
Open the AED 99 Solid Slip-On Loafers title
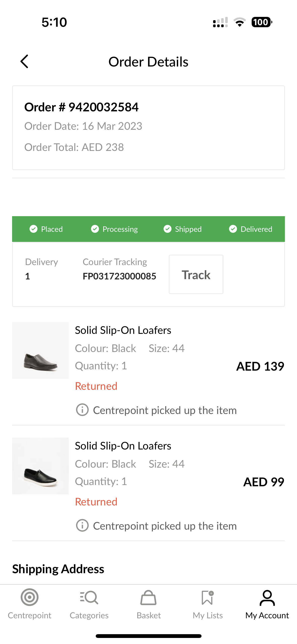pos(123,446)
